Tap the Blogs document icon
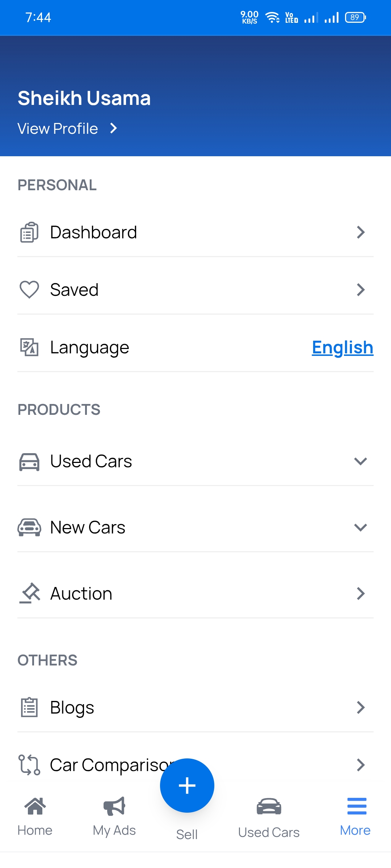The height and width of the screenshot is (868, 391). pyautogui.click(x=29, y=707)
